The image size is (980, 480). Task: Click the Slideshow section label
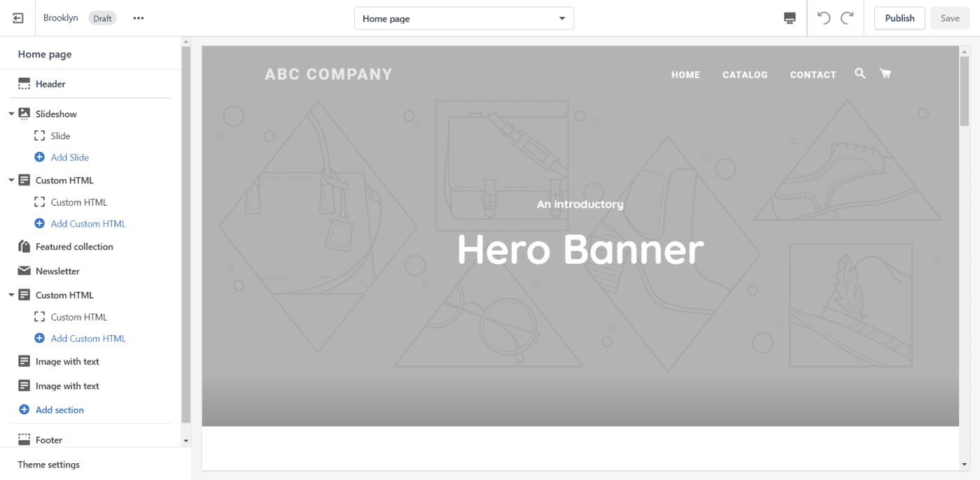click(56, 114)
